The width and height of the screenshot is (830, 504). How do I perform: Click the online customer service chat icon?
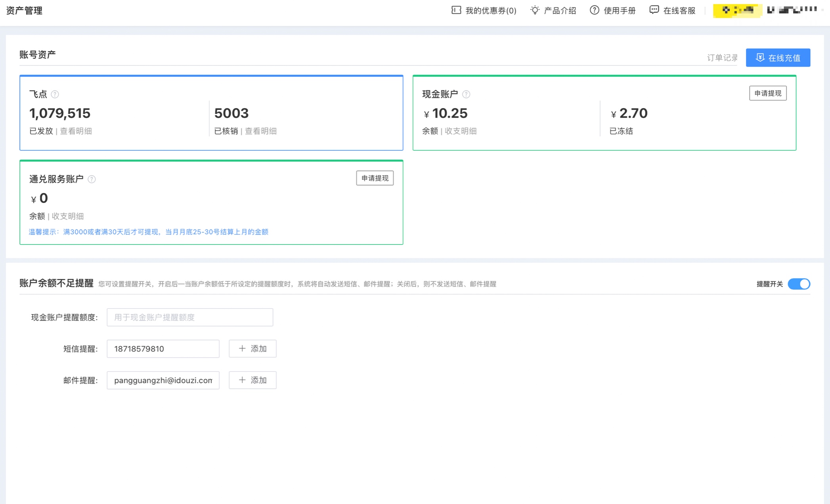pyautogui.click(x=654, y=10)
